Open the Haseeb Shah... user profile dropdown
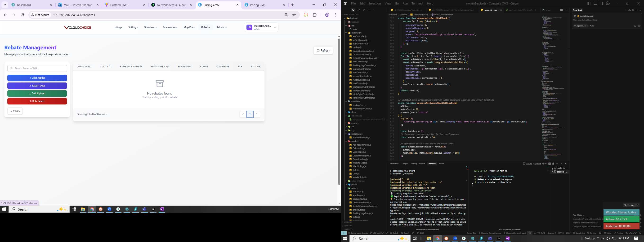Image resolution: width=644 pixels, height=242 pixels. coord(261,27)
